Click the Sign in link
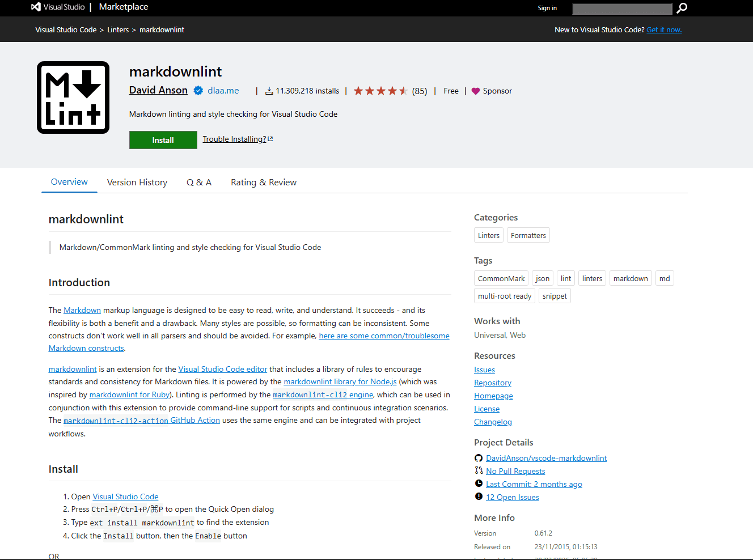The width and height of the screenshot is (753, 560). (547, 8)
